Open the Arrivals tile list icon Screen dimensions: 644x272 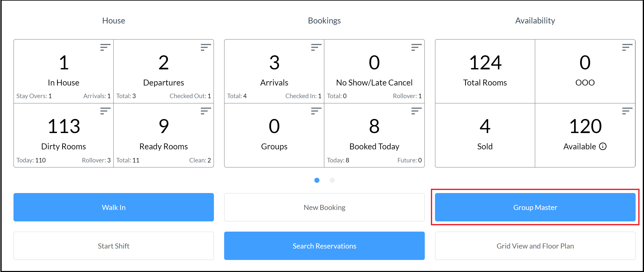coord(316,48)
